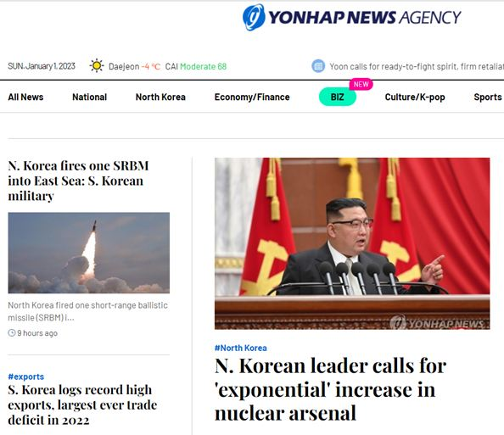Image resolution: width=504 pixels, height=435 pixels.
Task: Select the BIZ tab
Action: pos(337,97)
